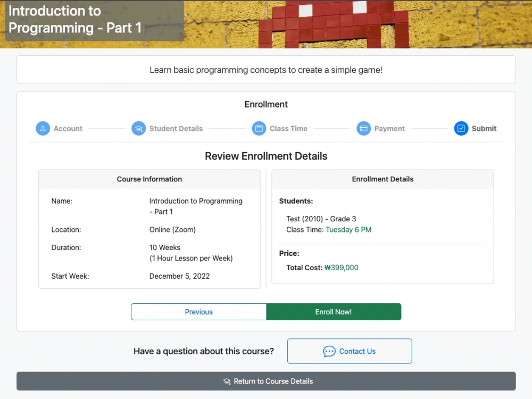Click the Duration: label
This screenshot has width=532, height=399.
tap(66, 248)
